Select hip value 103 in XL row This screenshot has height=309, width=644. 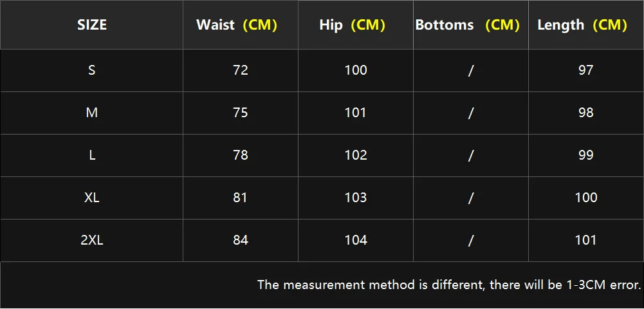click(356, 198)
